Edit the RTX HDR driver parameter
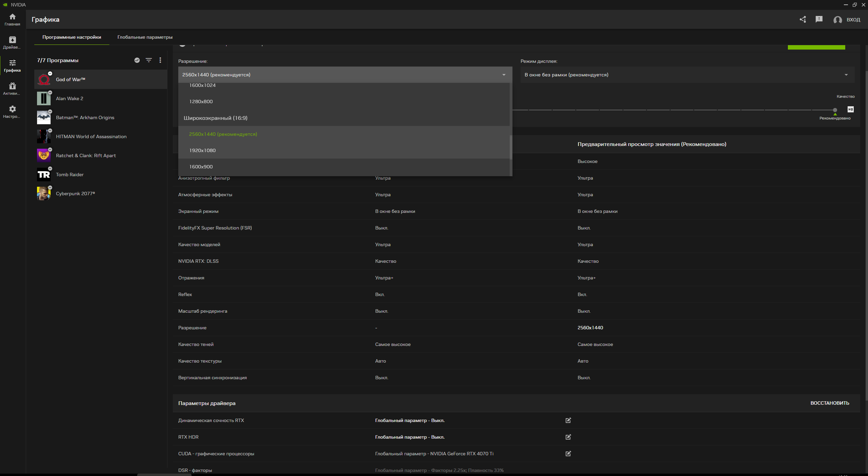Screen dimensions: 868x476 point(568,437)
